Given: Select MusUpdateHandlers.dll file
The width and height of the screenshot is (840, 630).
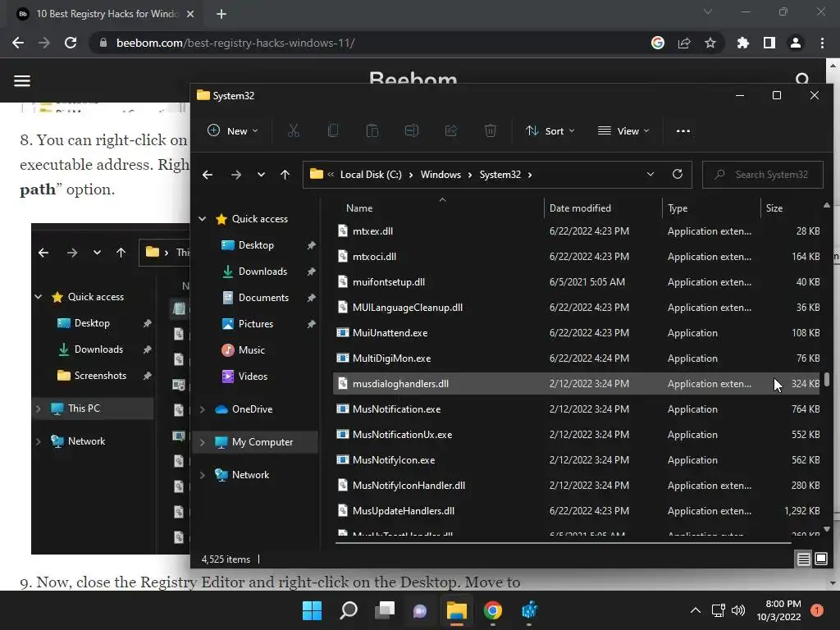Looking at the screenshot, I should (x=577, y=511).
